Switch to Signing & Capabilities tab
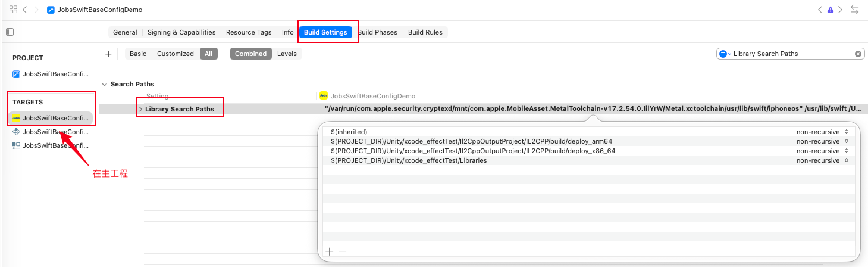The width and height of the screenshot is (868, 267). coord(181,32)
